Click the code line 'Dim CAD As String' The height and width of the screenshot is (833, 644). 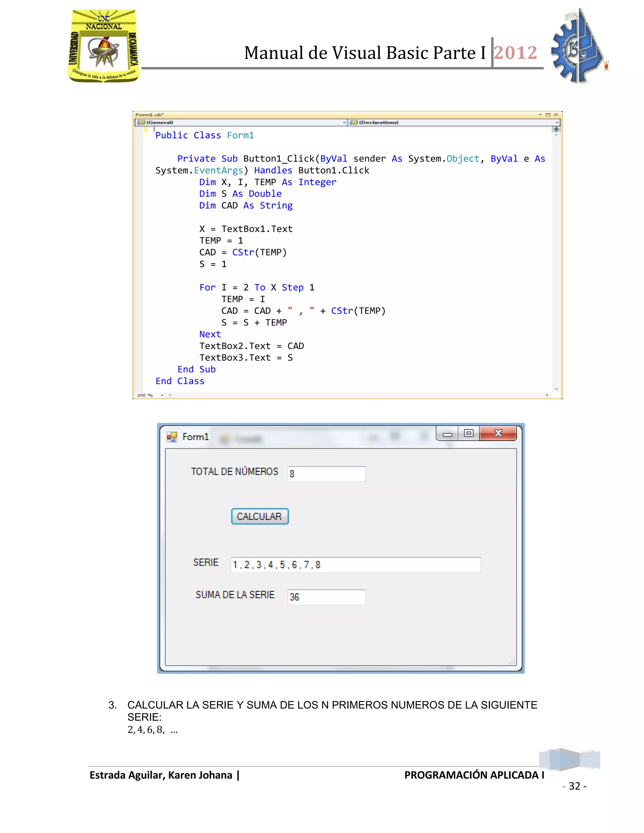246,206
